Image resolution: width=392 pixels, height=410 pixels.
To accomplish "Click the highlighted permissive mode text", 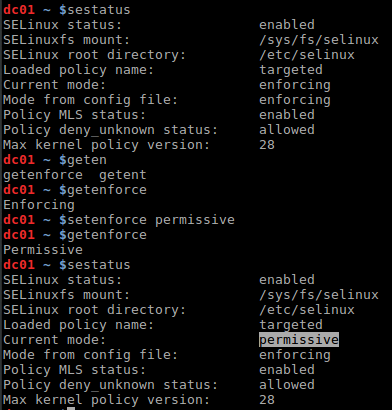I will tap(299, 340).
